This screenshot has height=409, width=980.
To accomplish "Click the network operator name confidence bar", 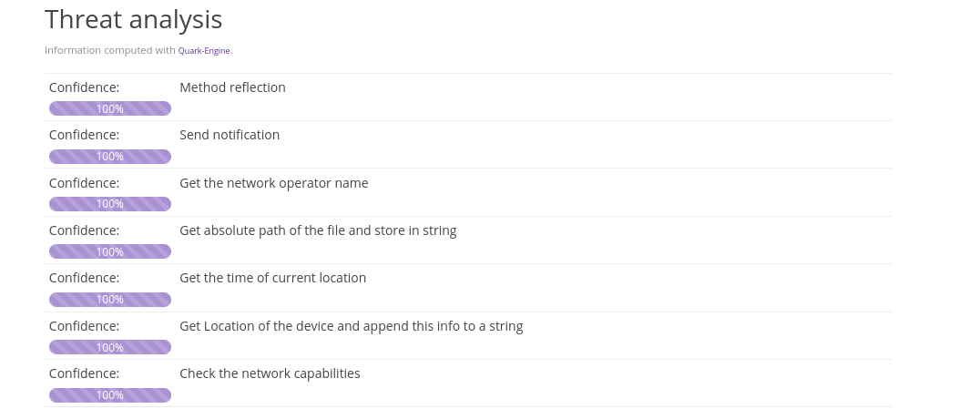I will tap(110, 204).
